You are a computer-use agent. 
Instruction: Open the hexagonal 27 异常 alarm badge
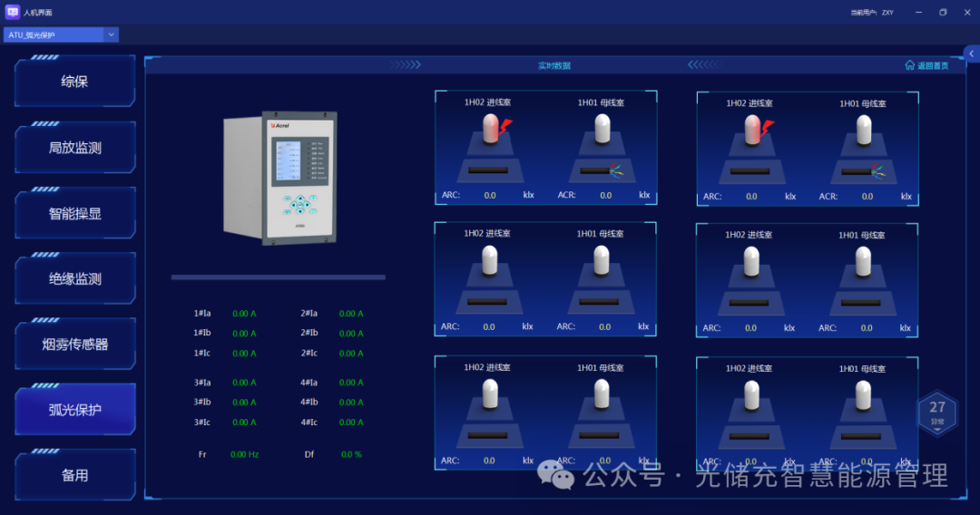[x=937, y=413]
